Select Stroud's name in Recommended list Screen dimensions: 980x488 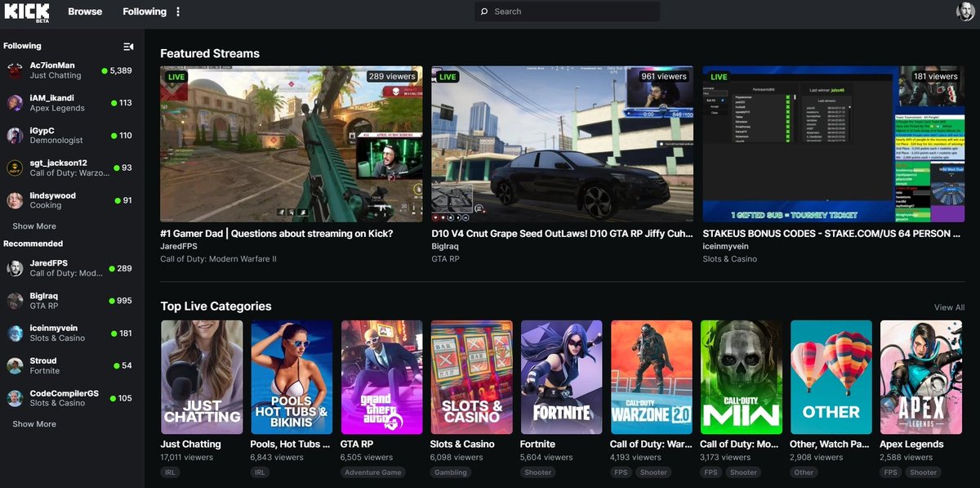(43, 360)
